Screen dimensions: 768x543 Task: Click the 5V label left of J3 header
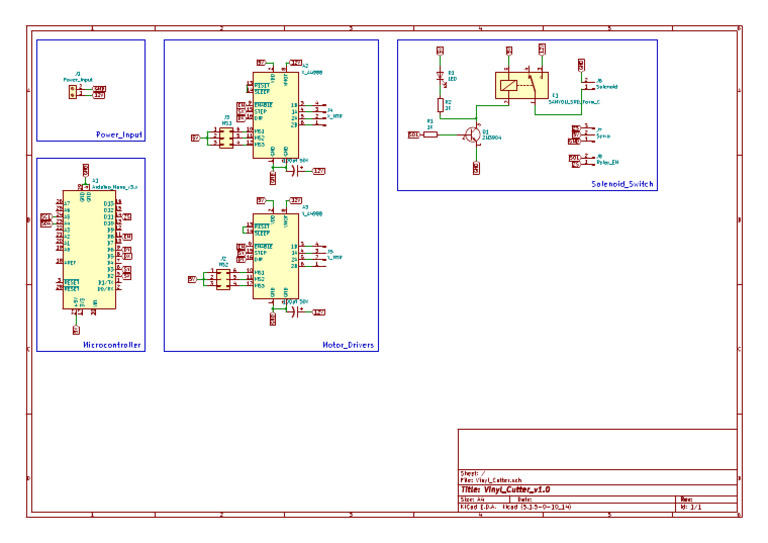click(x=195, y=138)
